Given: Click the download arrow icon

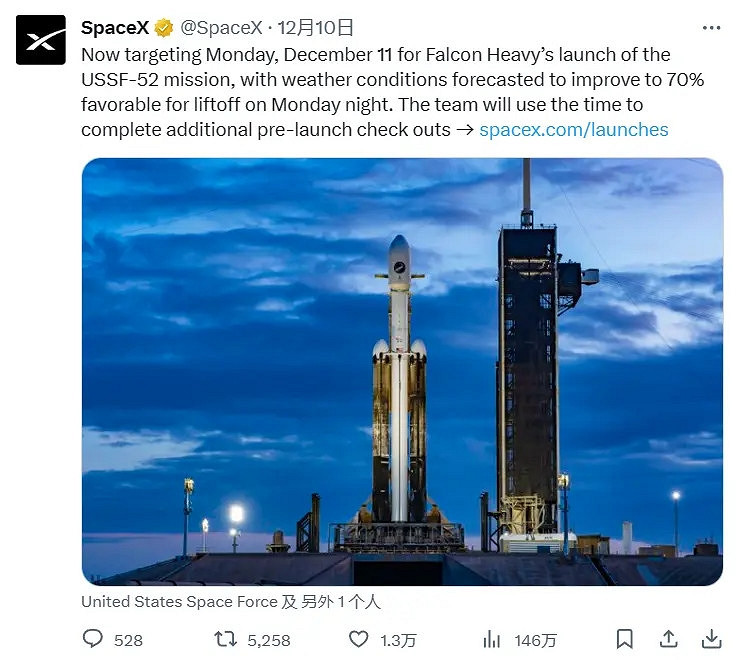Looking at the screenshot, I should (711, 639).
